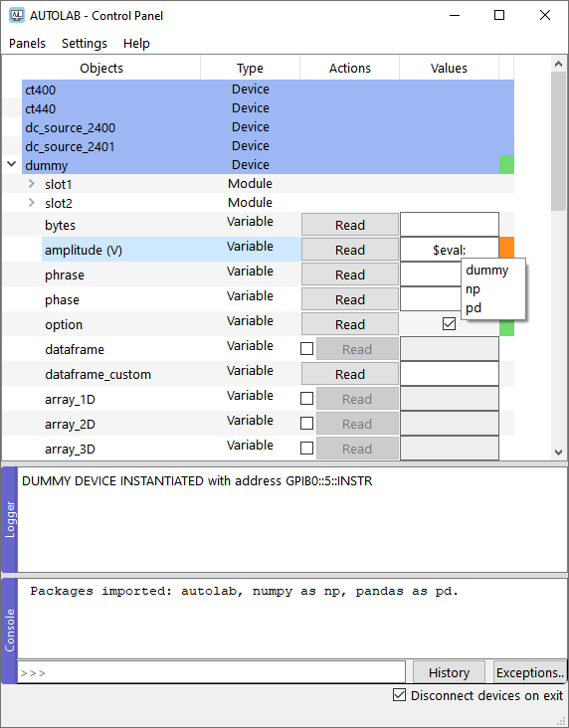Image resolution: width=569 pixels, height=728 pixels.
Task: Select dummy from autocomplete popup
Action: (492, 271)
